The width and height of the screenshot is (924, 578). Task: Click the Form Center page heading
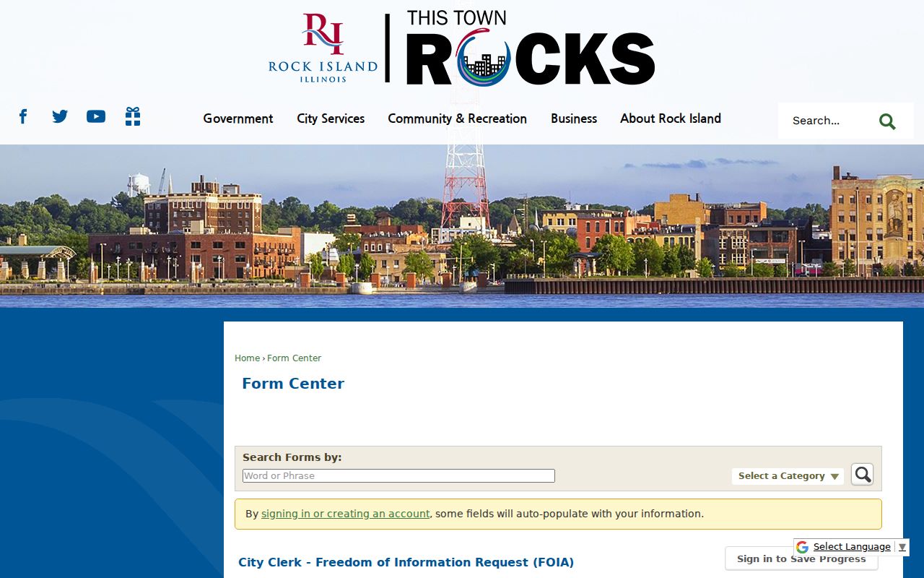tap(293, 384)
